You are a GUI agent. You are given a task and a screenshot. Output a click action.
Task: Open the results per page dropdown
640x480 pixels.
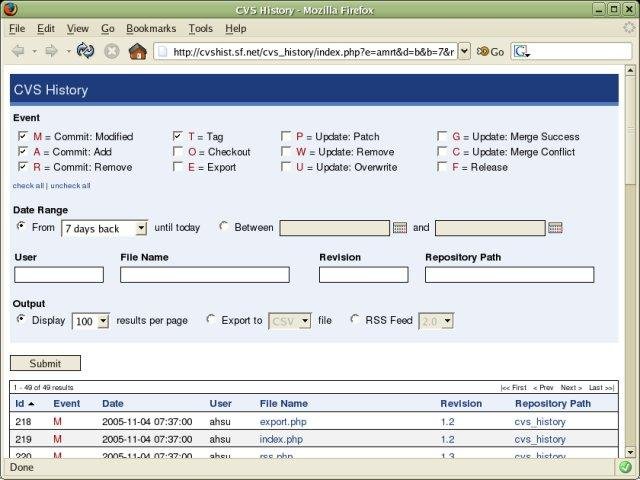102,321
